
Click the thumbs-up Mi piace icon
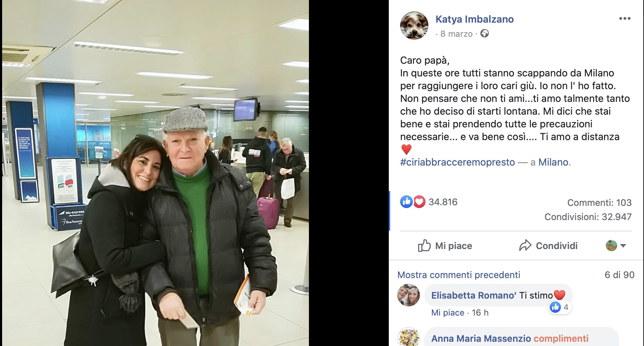click(424, 246)
